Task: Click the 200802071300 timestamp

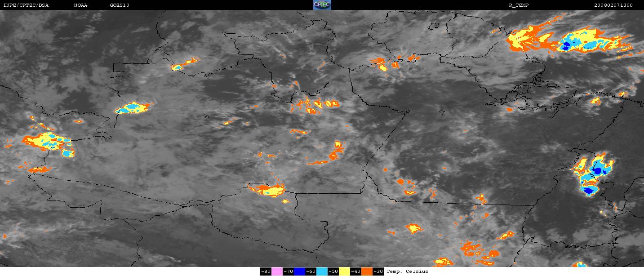Action: (x=613, y=5)
